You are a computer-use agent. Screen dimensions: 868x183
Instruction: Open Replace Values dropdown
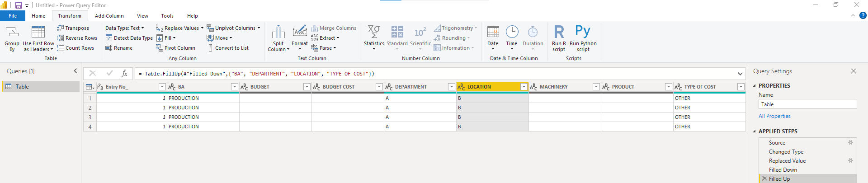[180, 28]
